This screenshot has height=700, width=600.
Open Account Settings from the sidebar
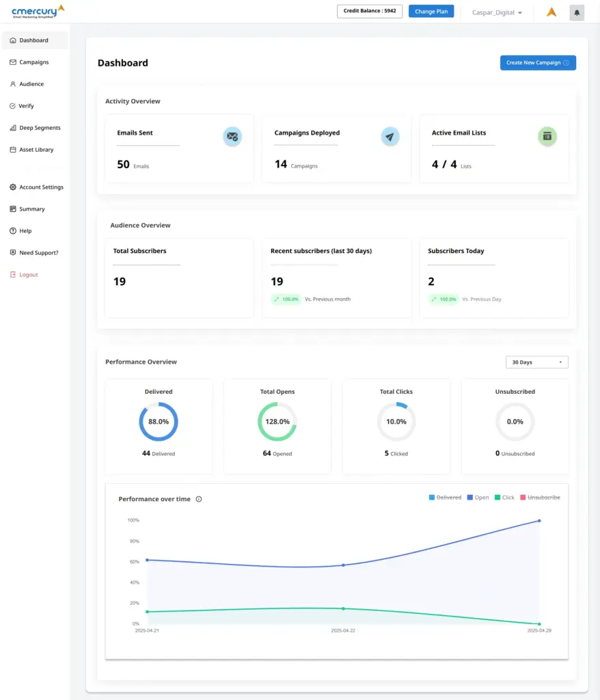point(41,187)
